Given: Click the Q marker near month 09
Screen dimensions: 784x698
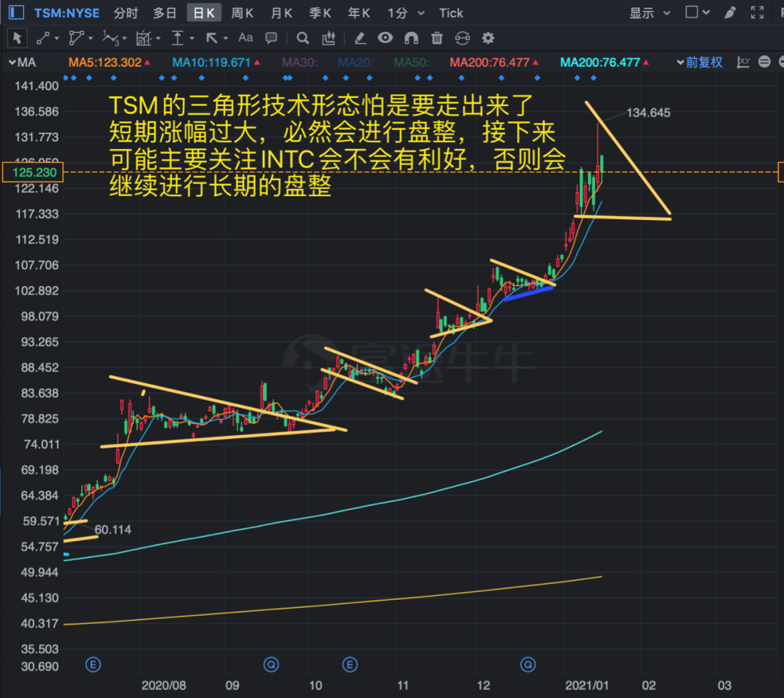Looking at the screenshot, I should (271, 665).
